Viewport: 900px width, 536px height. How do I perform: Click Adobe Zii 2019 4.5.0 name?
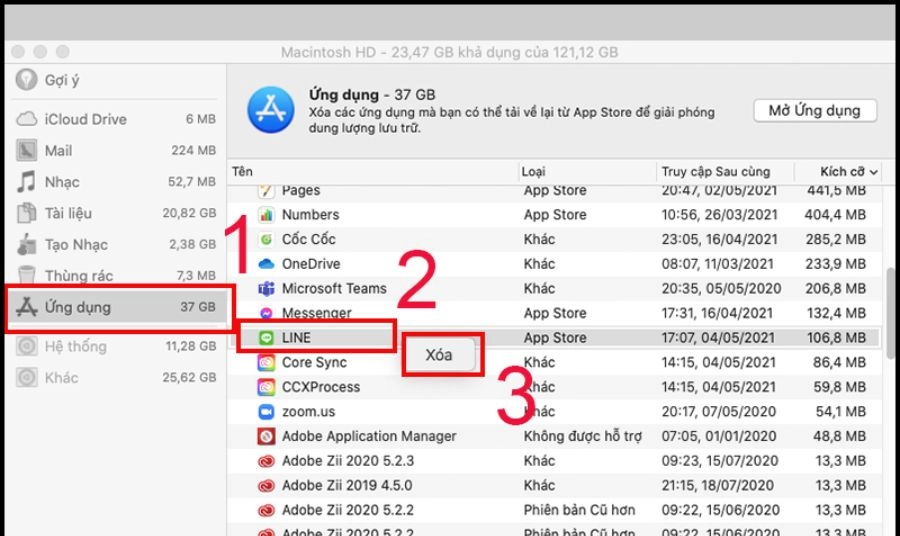pos(347,486)
